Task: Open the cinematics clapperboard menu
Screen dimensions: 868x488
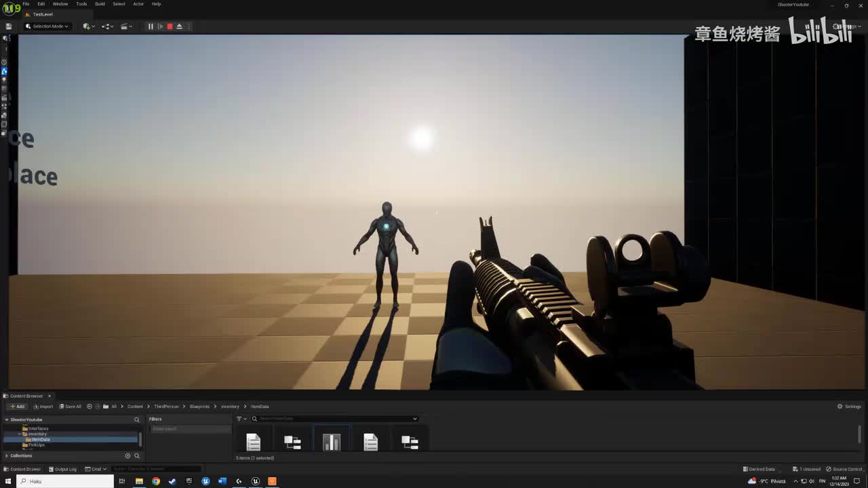Action: pyautogui.click(x=126, y=26)
